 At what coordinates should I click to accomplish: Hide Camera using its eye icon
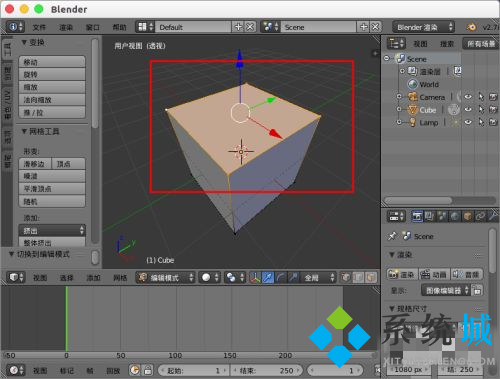(468, 97)
